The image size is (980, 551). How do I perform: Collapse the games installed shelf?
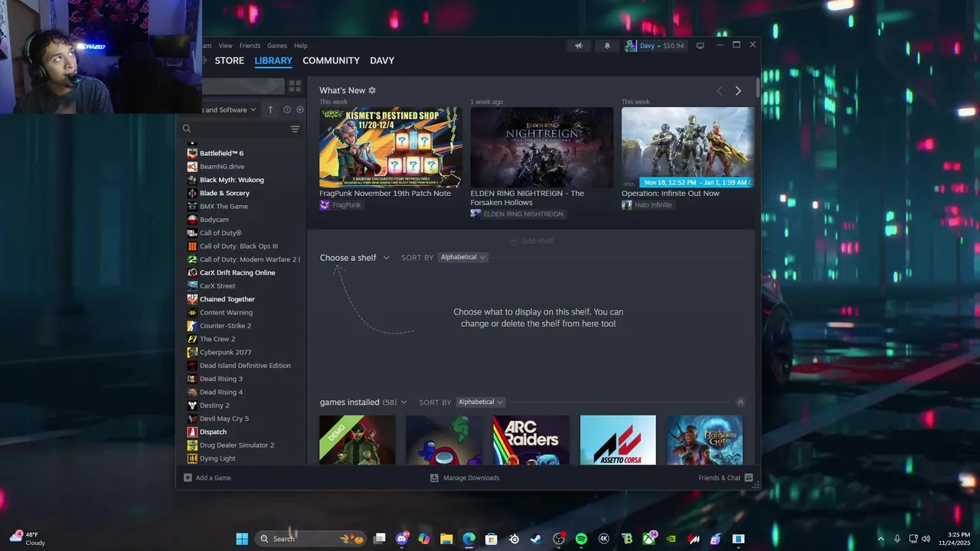click(x=740, y=402)
